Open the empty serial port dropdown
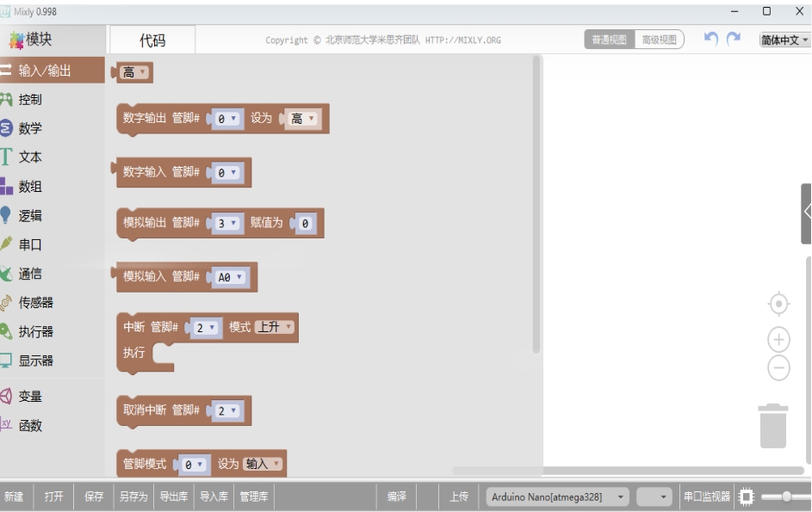The width and height of the screenshot is (812, 512). coord(654,497)
